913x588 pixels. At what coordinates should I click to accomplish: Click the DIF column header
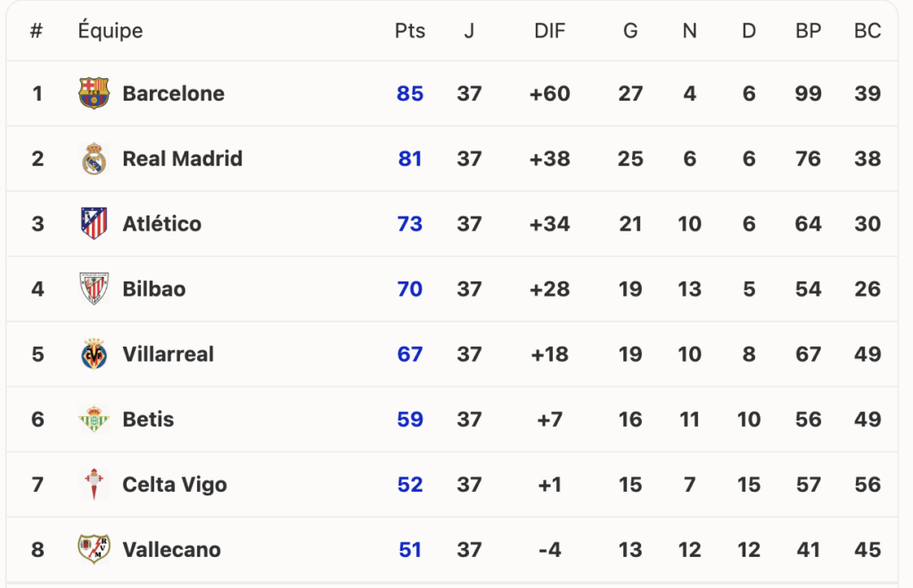click(549, 30)
